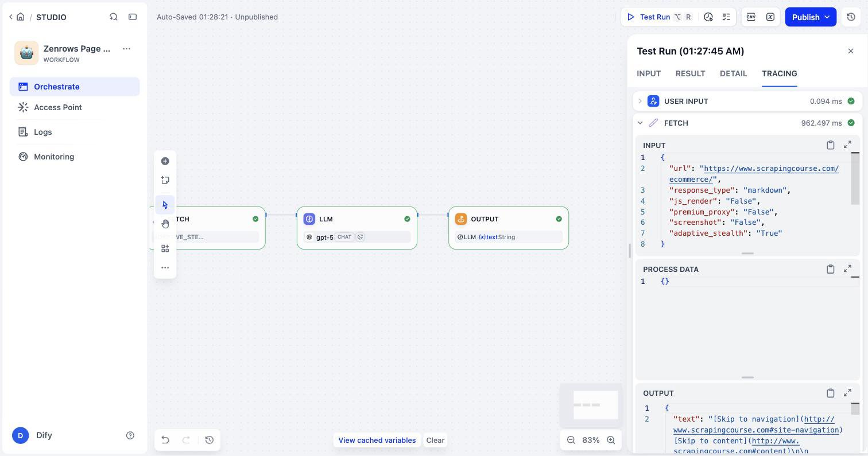Expand the OUTPUT panel to fullscreen
This screenshot has height=456, width=868.
point(847,393)
